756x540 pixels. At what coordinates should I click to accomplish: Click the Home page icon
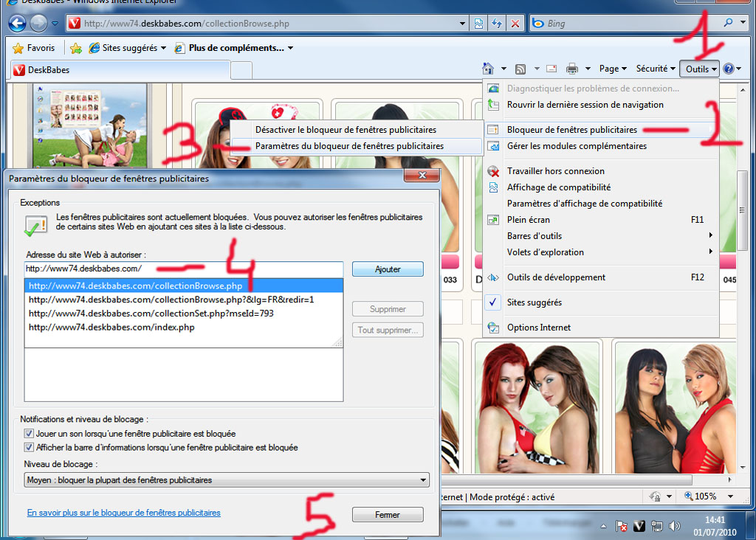click(488, 69)
